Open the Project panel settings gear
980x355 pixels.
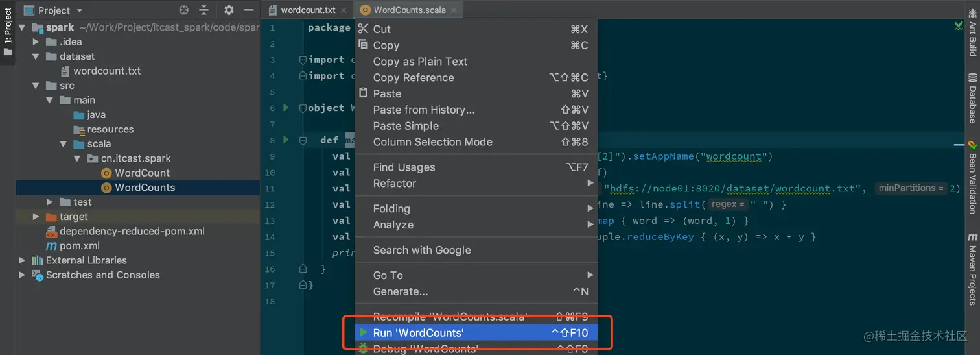click(x=229, y=10)
